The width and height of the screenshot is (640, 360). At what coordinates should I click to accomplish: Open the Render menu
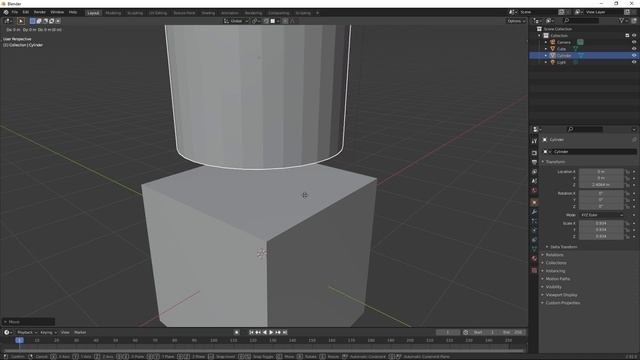(x=40, y=12)
